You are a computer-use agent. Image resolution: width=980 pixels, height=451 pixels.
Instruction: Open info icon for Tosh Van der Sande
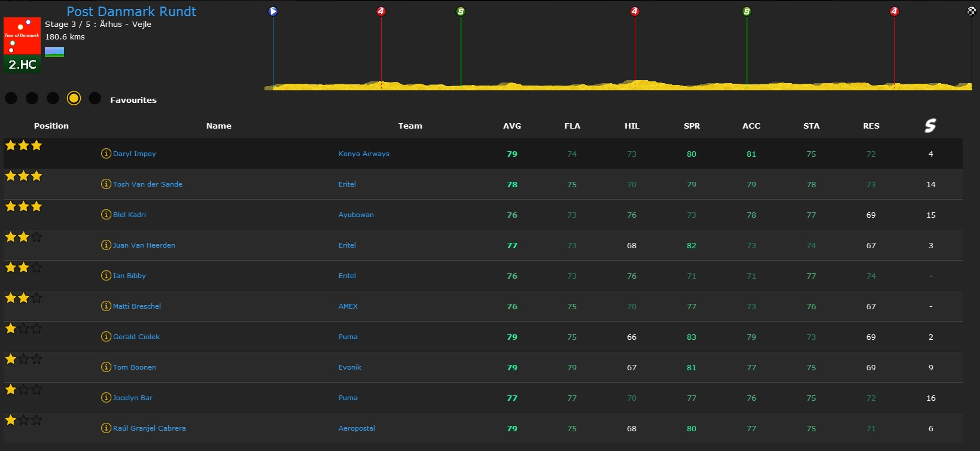[106, 184]
